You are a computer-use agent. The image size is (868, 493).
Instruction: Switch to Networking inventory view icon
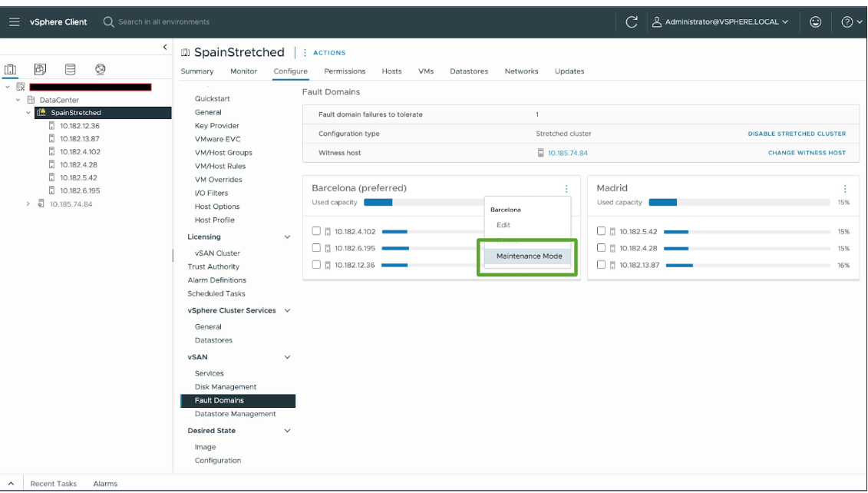[100, 70]
